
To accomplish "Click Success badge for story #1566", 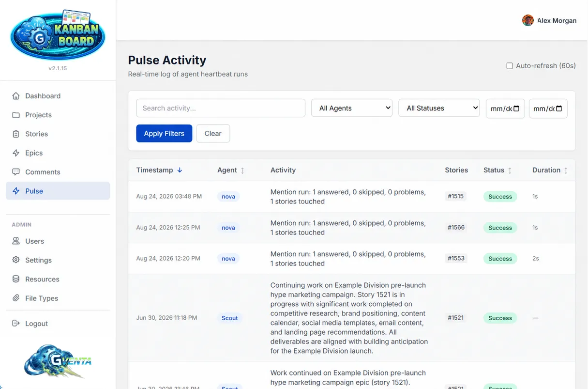I will tap(500, 228).
